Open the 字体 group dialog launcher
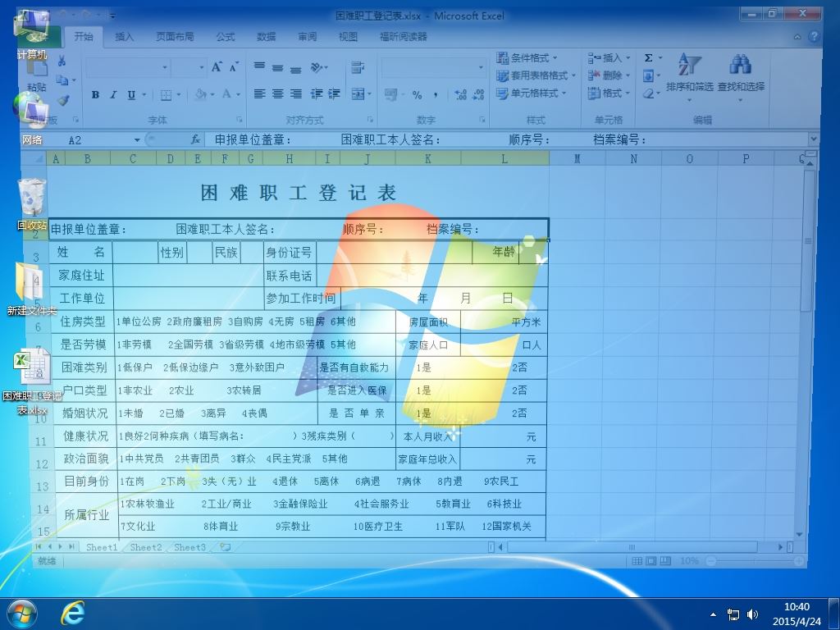 pyautogui.click(x=240, y=120)
